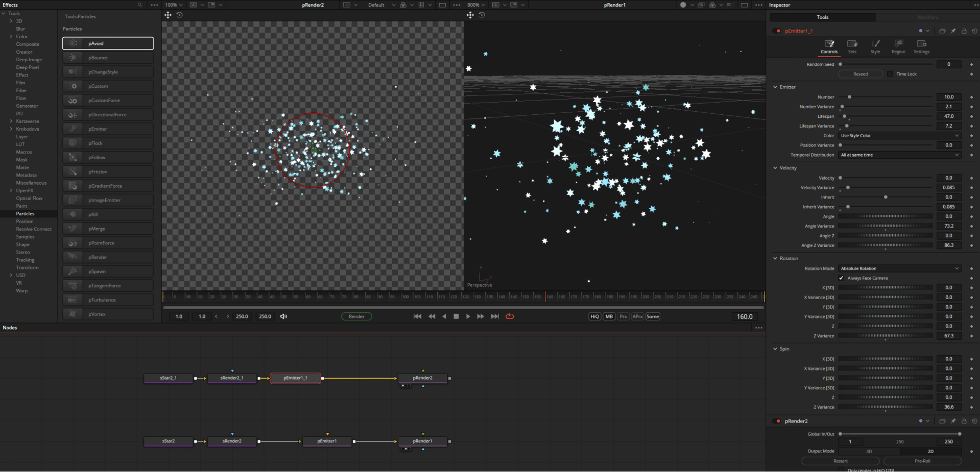Enable the Time Lock checkbox
This screenshot has height=472, width=980.
890,74
